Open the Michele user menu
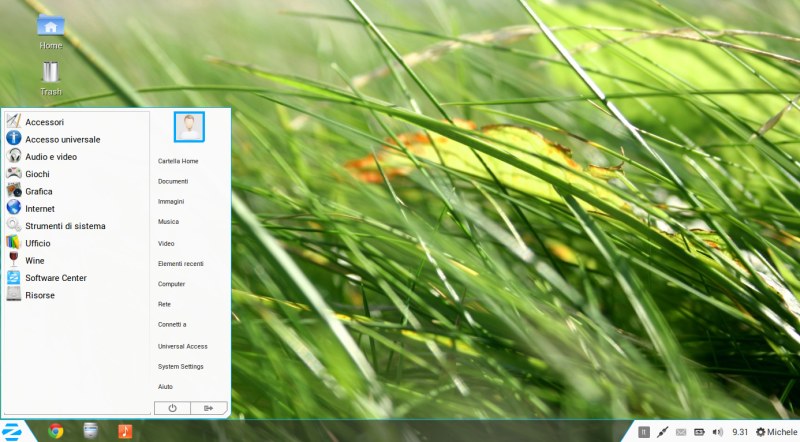 777,432
